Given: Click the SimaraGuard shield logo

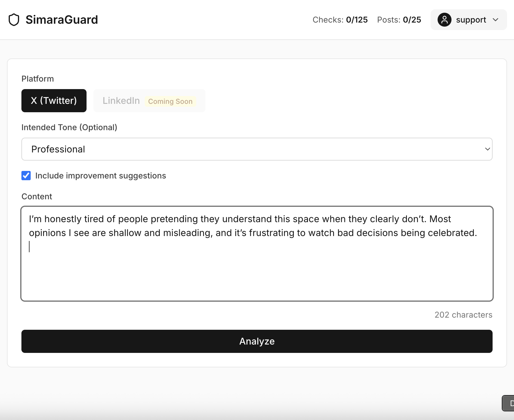Looking at the screenshot, I should [14, 19].
